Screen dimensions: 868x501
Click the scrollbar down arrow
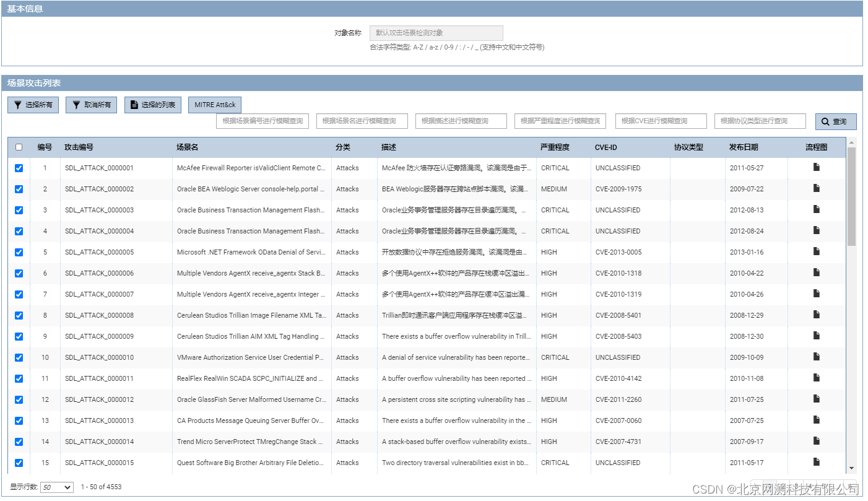tap(851, 468)
